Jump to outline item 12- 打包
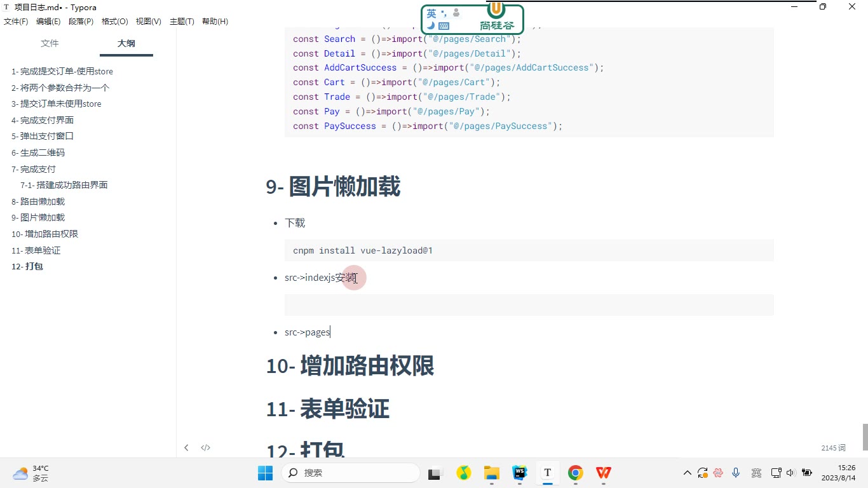This screenshot has height=488, width=868. (x=27, y=266)
